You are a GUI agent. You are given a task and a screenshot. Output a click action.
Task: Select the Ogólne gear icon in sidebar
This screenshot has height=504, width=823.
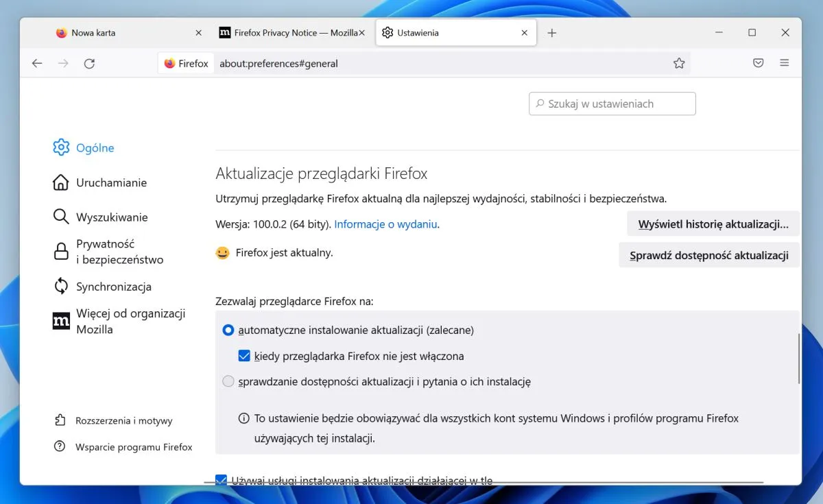[x=61, y=147]
